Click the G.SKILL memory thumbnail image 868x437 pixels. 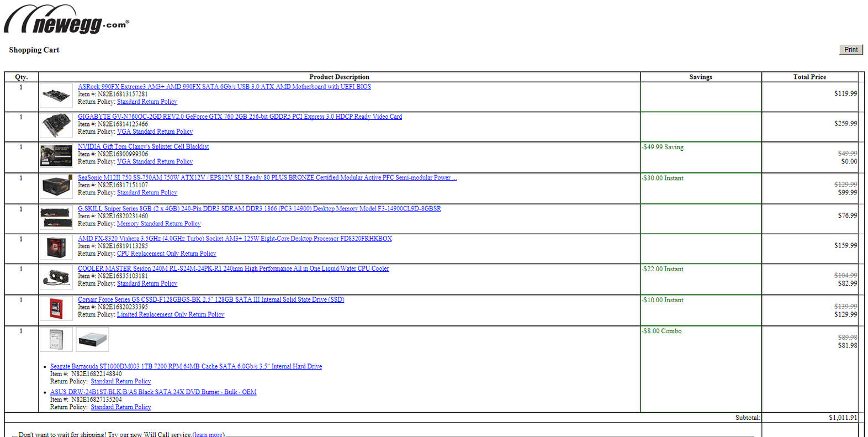[56, 218]
